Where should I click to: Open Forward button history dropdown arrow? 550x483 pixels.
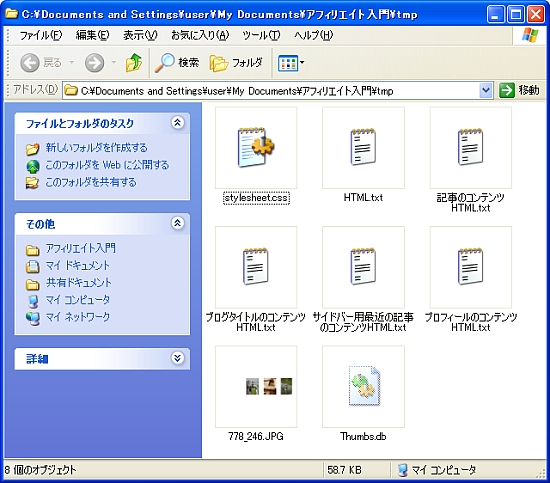[x=114, y=63]
